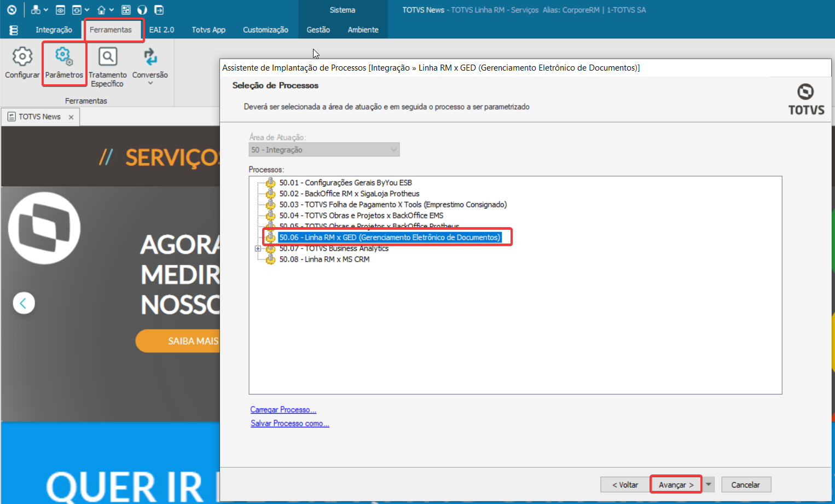
Task: Cancel the process wizard
Action: (746, 485)
